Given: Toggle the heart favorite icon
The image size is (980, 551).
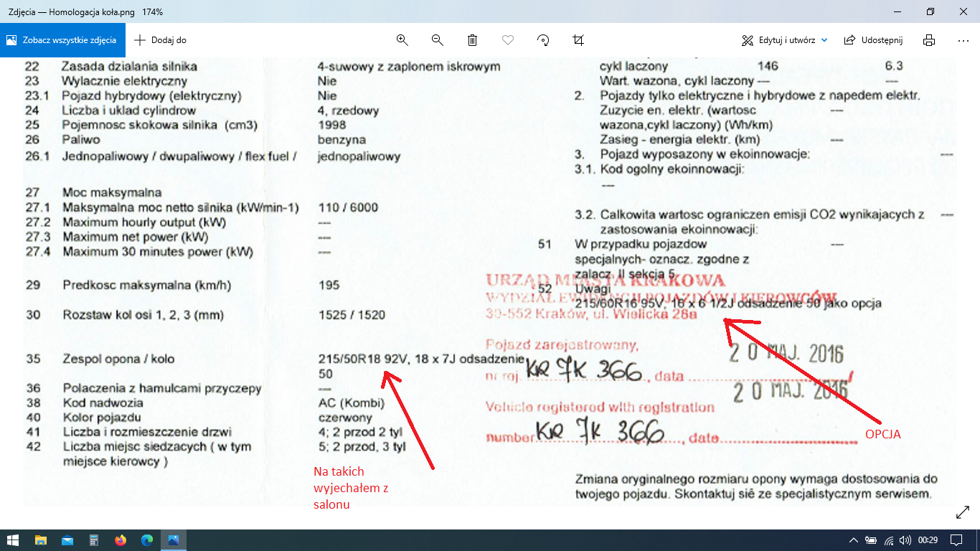Looking at the screenshot, I should tap(508, 40).
